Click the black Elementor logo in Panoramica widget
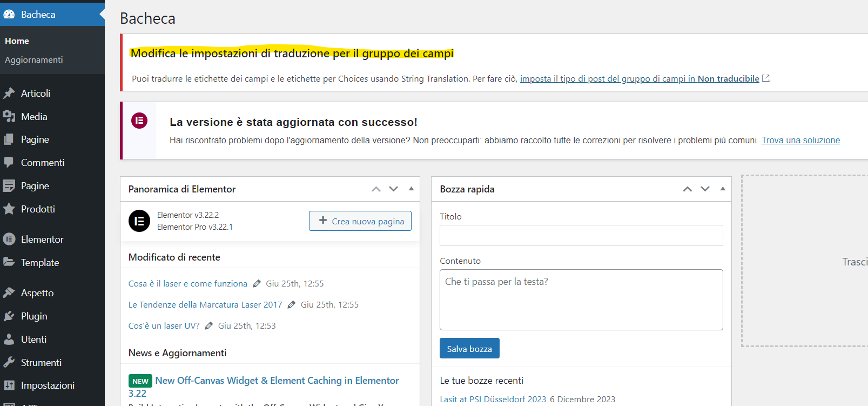Screen dimensions: 868x406 click(x=139, y=221)
